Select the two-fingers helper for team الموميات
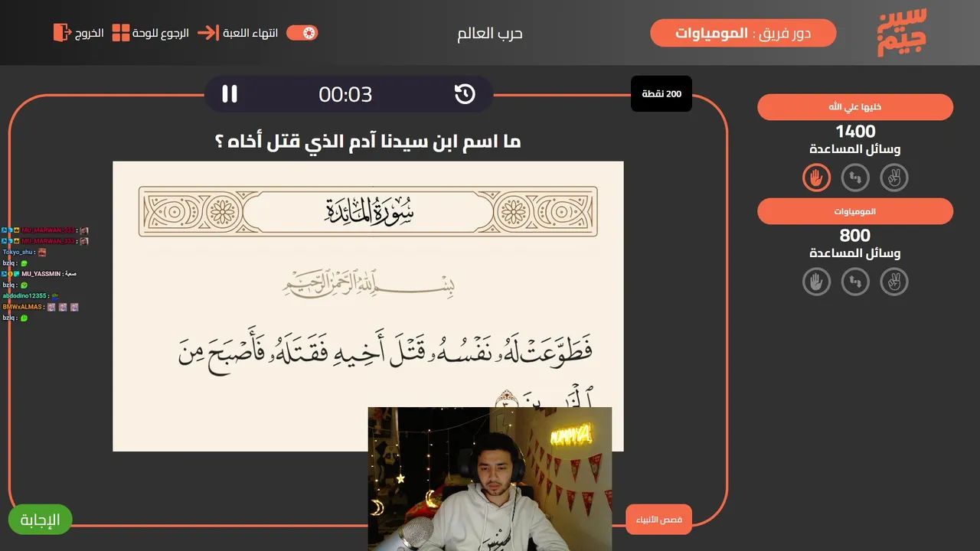Viewport: 980px width, 551px height. [x=893, y=282]
